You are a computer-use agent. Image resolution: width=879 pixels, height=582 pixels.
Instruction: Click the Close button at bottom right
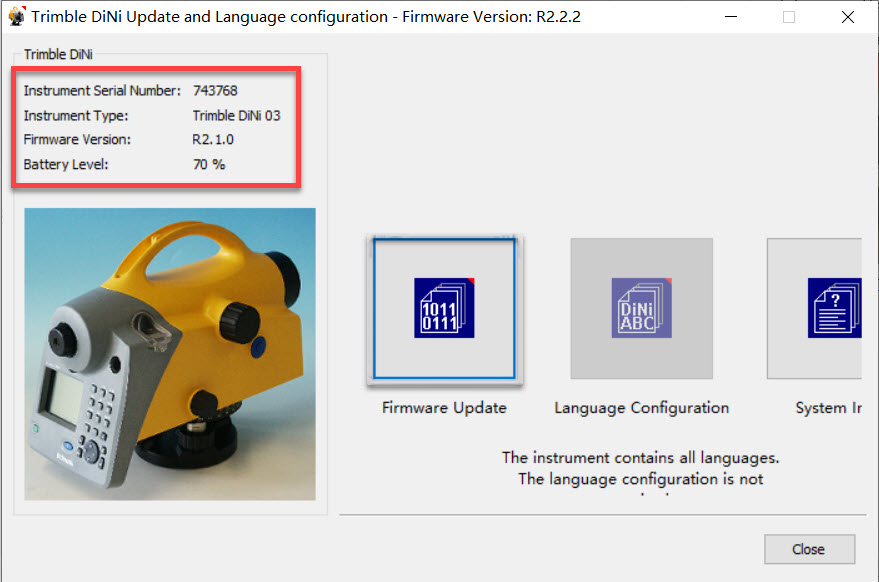pos(809,549)
